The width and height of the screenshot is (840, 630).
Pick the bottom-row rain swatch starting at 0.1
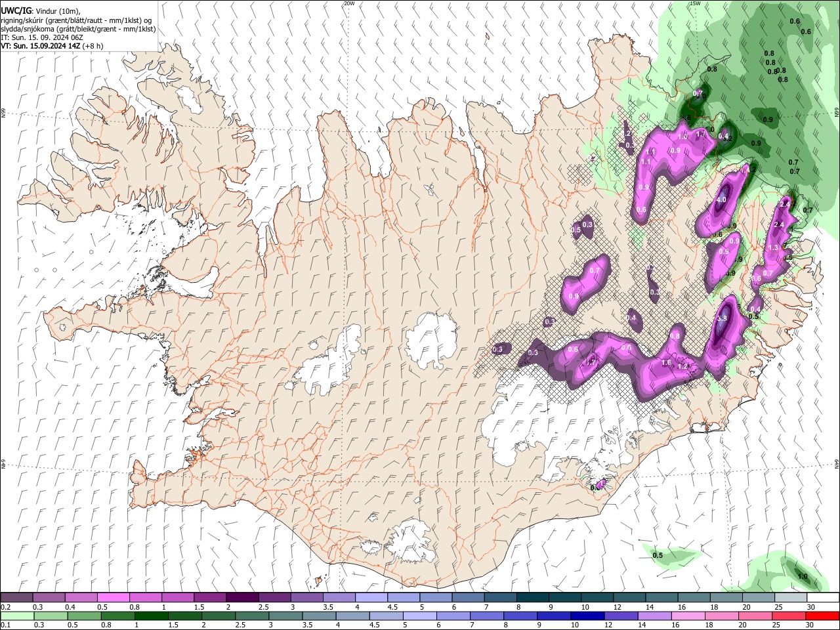pyautogui.click(x=18, y=616)
